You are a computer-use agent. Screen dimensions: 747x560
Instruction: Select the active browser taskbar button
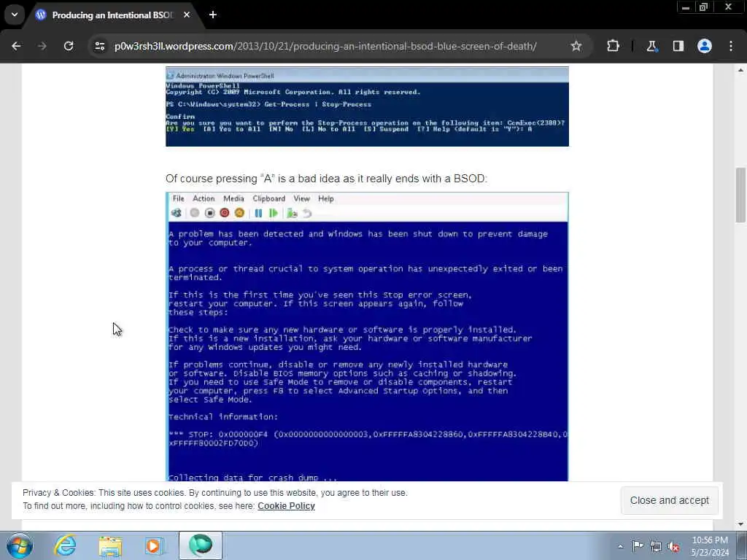coord(201,545)
